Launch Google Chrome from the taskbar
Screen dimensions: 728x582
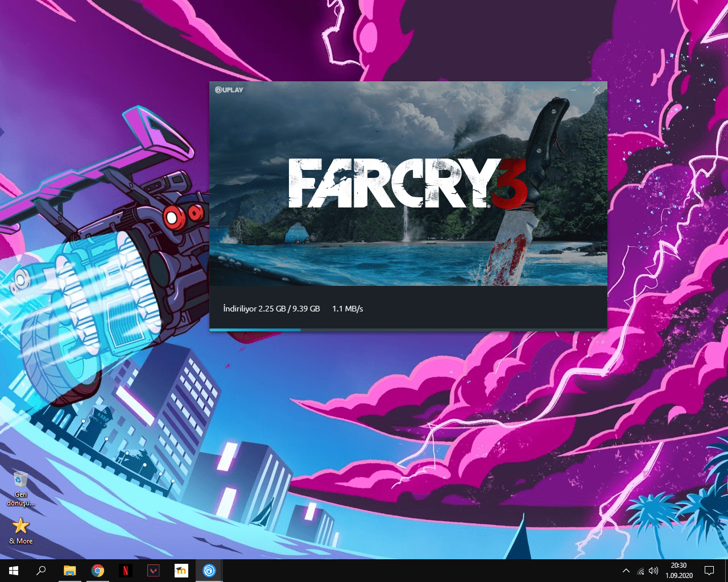point(98,571)
